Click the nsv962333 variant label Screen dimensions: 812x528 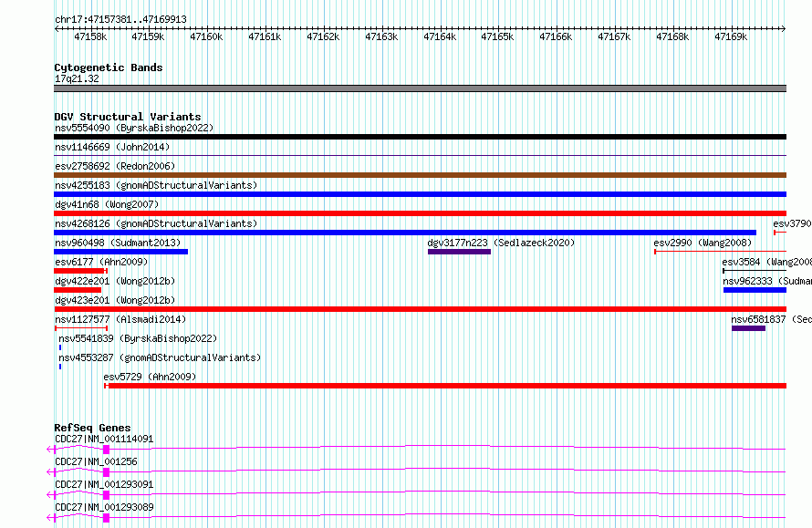tap(767, 281)
